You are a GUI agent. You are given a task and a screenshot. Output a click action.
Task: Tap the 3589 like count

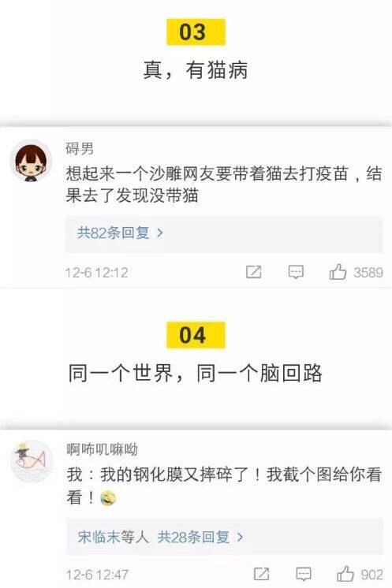tap(368, 273)
